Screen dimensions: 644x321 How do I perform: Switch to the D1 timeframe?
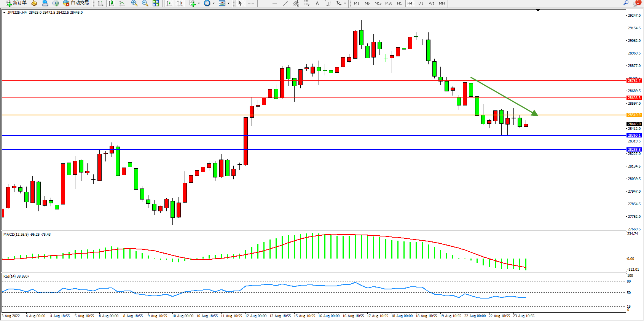[x=421, y=3]
